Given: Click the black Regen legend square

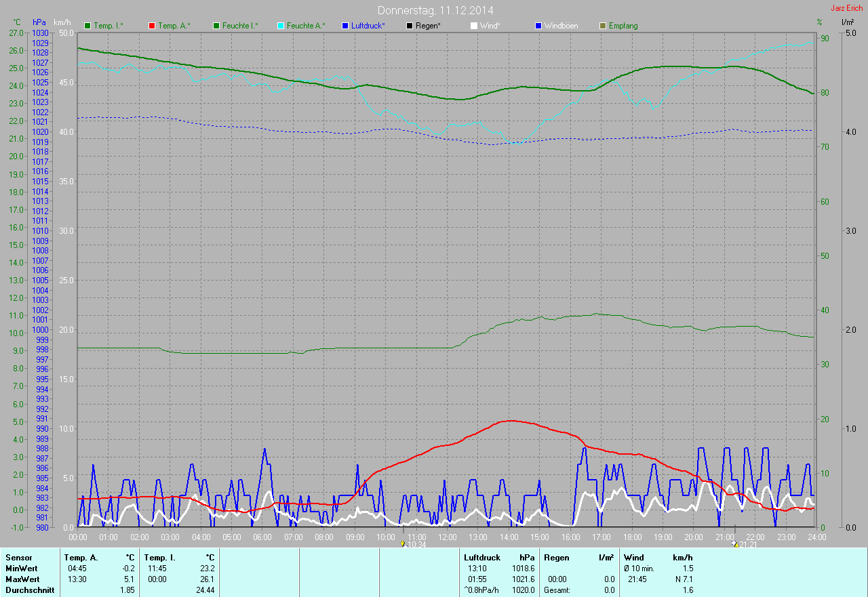Looking at the screenshot, I should (x=410, y=26).
